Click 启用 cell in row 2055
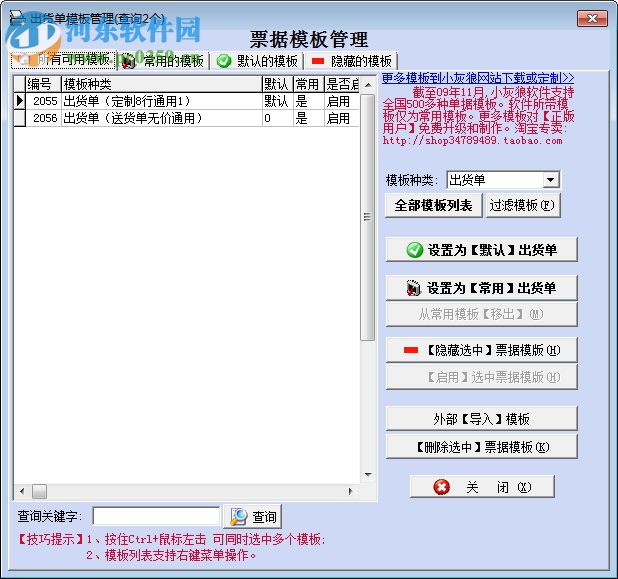 click(342, 101)
